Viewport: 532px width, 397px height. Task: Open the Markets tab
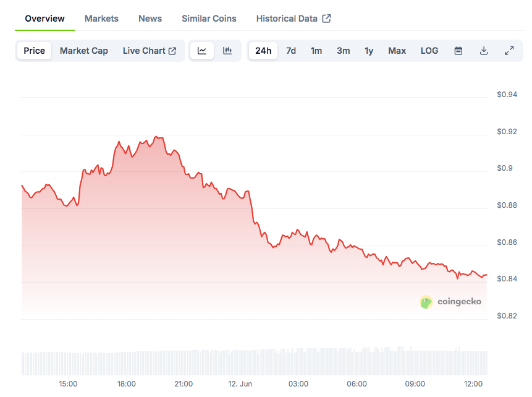point(101,19)
